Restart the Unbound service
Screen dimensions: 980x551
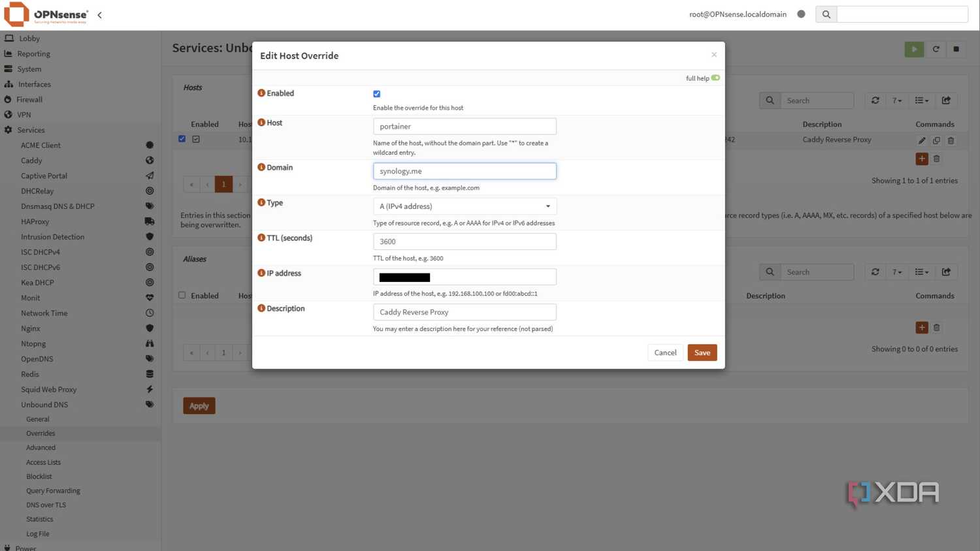coord(936,49)
